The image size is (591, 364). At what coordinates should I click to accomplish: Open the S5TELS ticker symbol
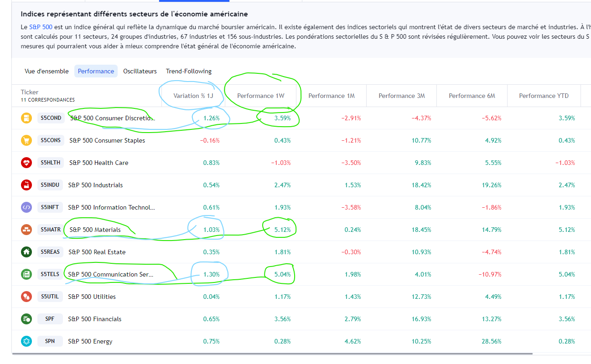pyautogui.click(x=50, y=274)
